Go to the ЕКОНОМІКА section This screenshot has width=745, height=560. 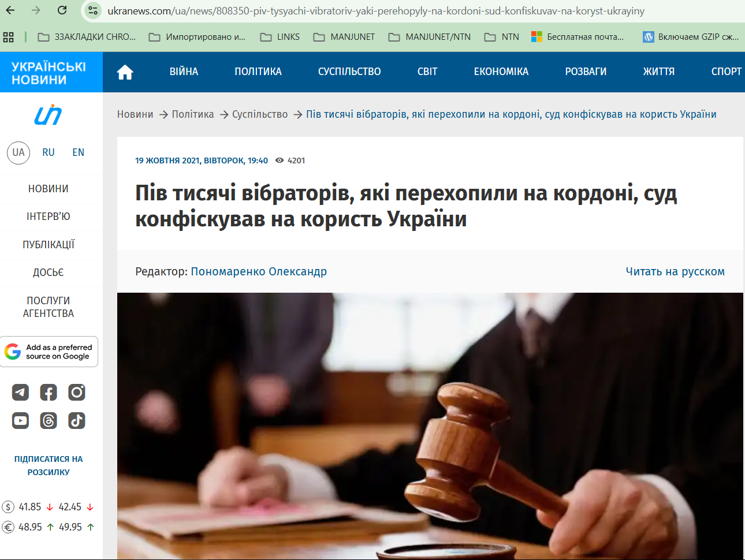pos(501,72)
